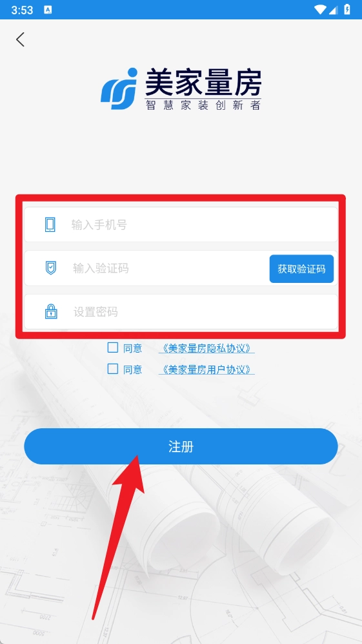Check the privacy agreement 同意 checkbox
This screenshot has height=644, width=362.
112,348
